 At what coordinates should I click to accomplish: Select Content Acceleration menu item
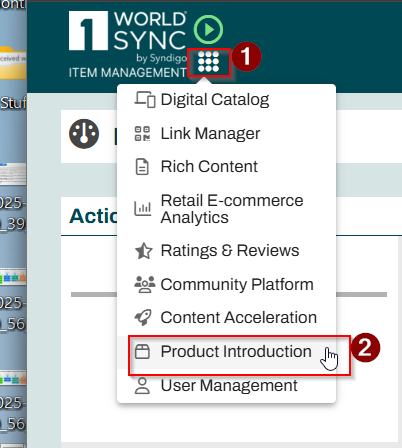(x=226, y=317)
